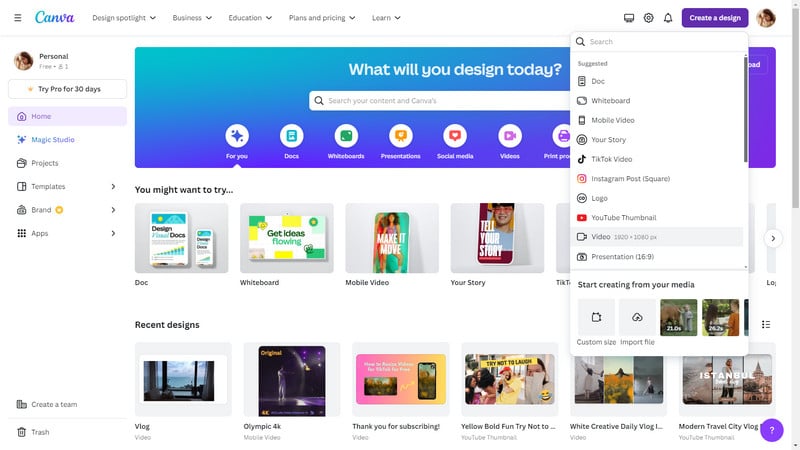Switch recent designs to list view
Viewport: 800px width, 450px height.
[766, 324]
